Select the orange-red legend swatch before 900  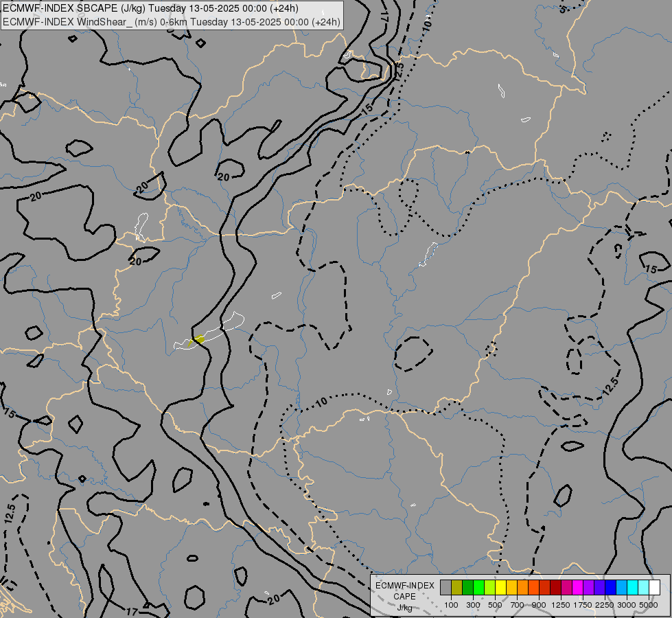533,588
